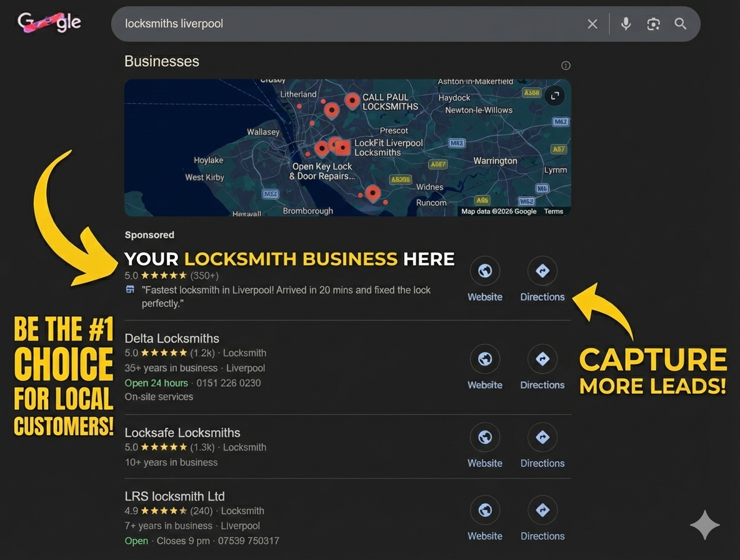Open Locksafe Locksmiths website globe icon

(485, 437)
